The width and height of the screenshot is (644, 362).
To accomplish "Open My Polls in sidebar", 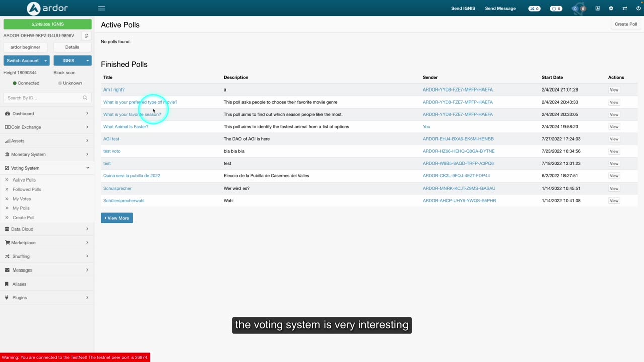I will coord(21,208).
